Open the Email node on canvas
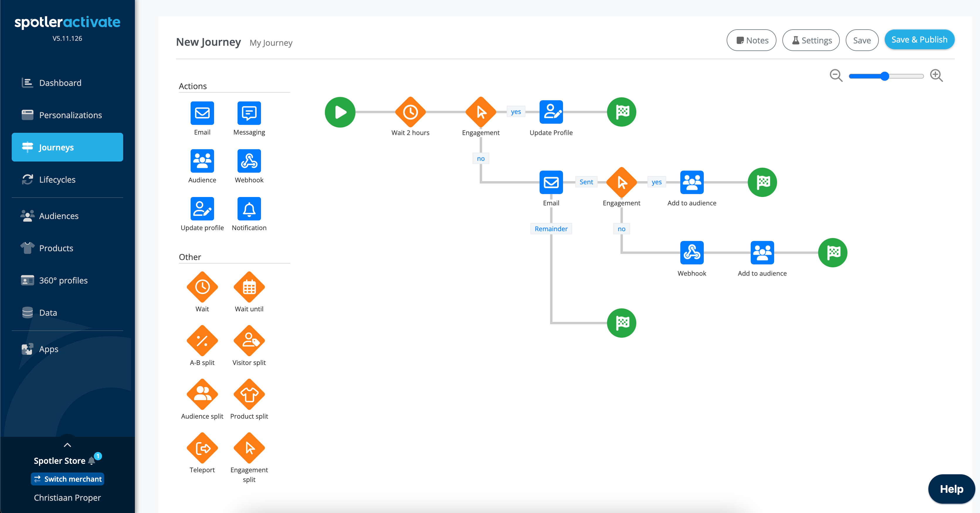This screenshot has width=980, height=513. tap(551, 183)
